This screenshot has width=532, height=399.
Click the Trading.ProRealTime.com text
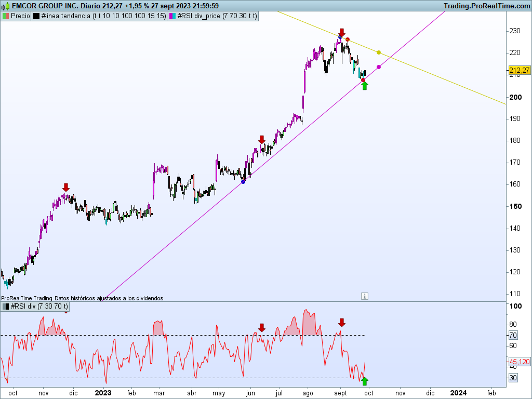click(486, 6)
